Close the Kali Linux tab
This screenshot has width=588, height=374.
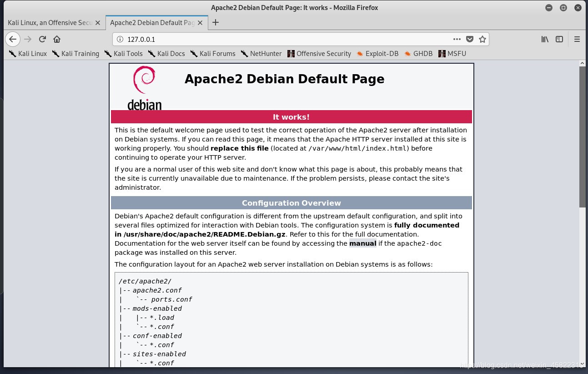[x=98, y=22]
